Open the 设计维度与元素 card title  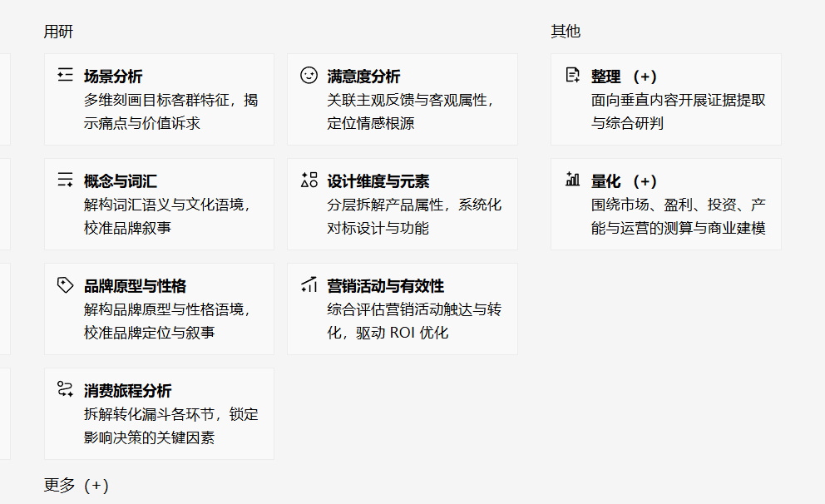[x=378, y=181]
